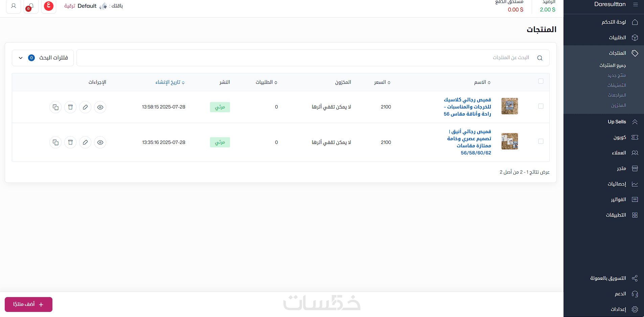Click the visible status badge of classic shirt

[x=220, y=107]
